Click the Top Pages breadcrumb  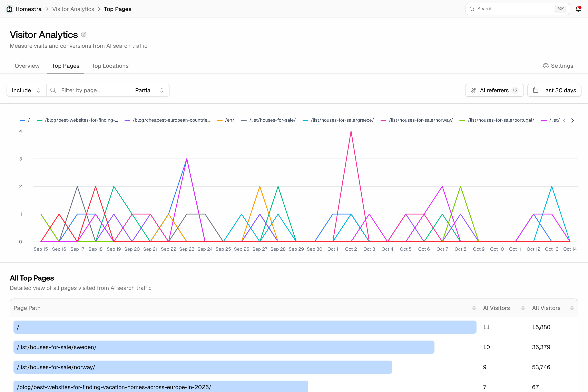[118, 9]
